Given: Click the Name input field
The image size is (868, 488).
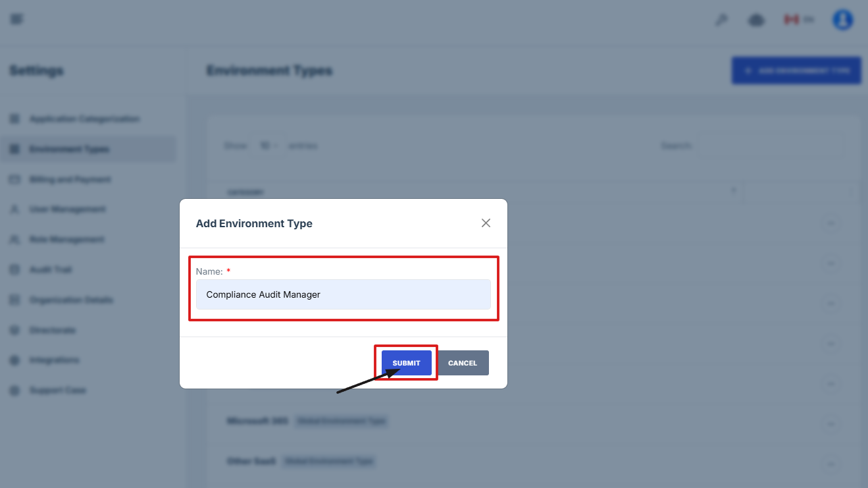Looking at the screenshot, I should (x=343, y=294).
